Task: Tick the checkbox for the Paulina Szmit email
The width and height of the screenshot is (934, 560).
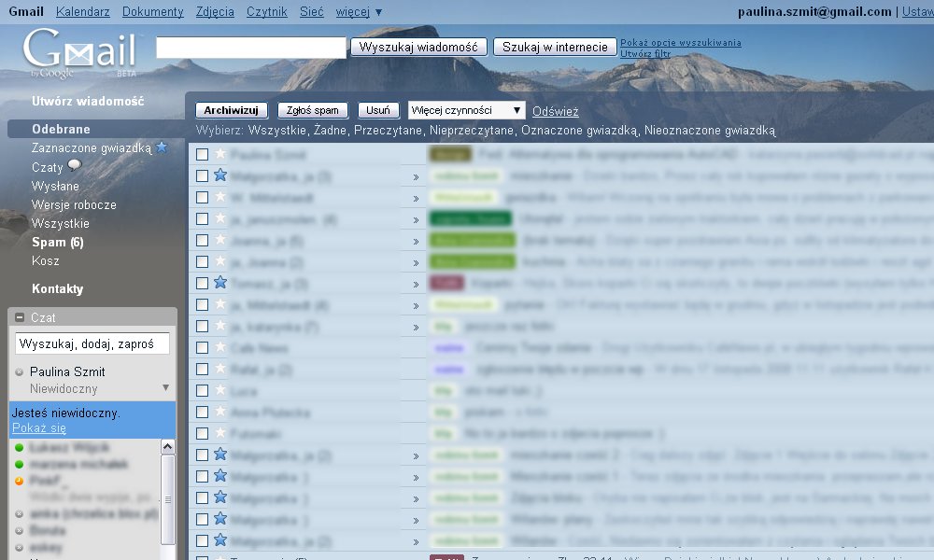Action: point(202,155)
